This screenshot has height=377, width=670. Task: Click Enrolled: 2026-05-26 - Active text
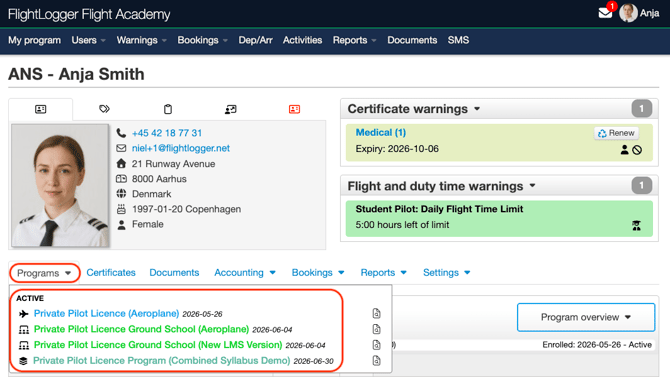tap(597, 345)
